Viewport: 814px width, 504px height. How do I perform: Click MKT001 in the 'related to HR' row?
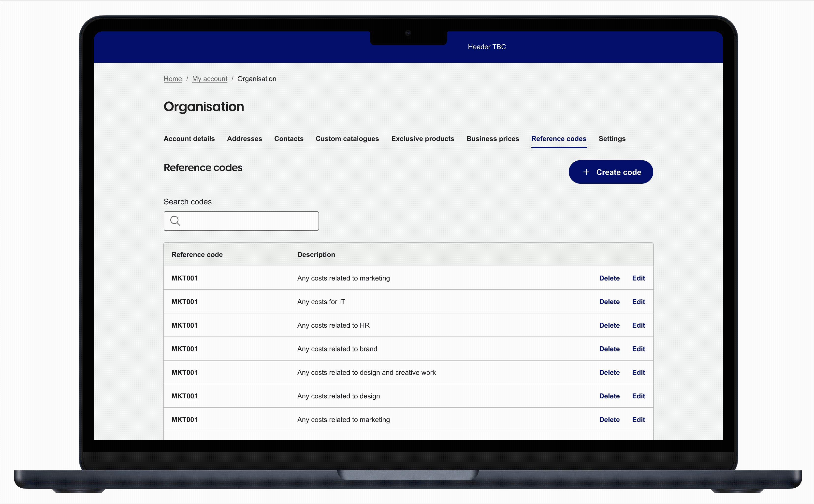tap(184, 325)
